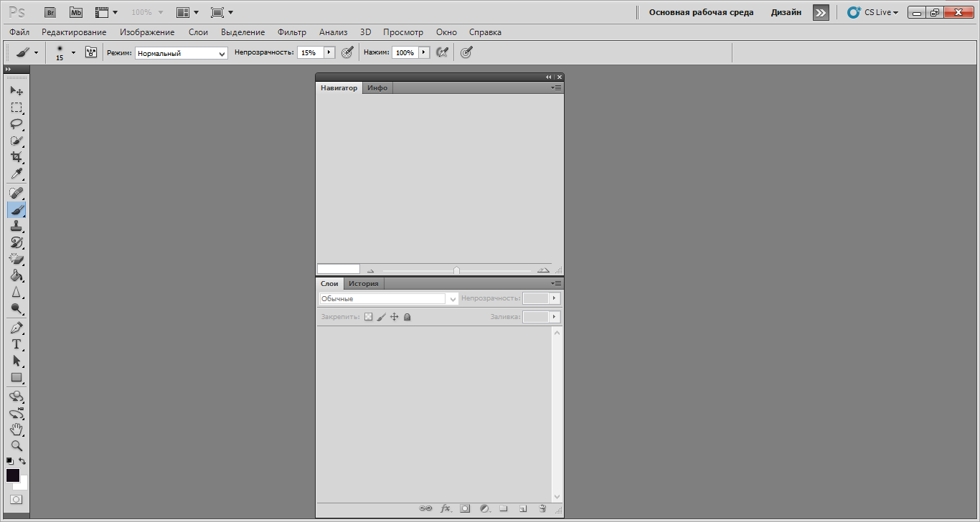The height and width of the screenshot is (522, 980).
Task: Switch to the История tab
Action: 364,284
